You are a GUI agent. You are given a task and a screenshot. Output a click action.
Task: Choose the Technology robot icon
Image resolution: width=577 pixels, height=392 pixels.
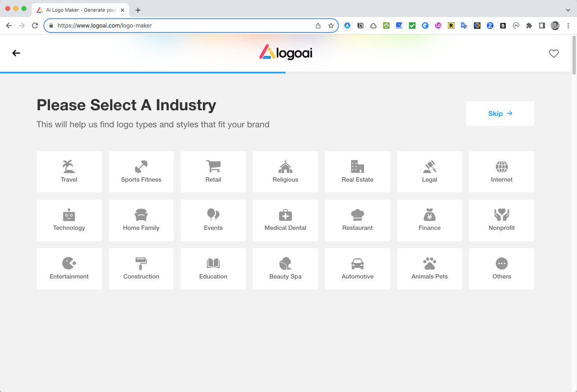(69, 215)
